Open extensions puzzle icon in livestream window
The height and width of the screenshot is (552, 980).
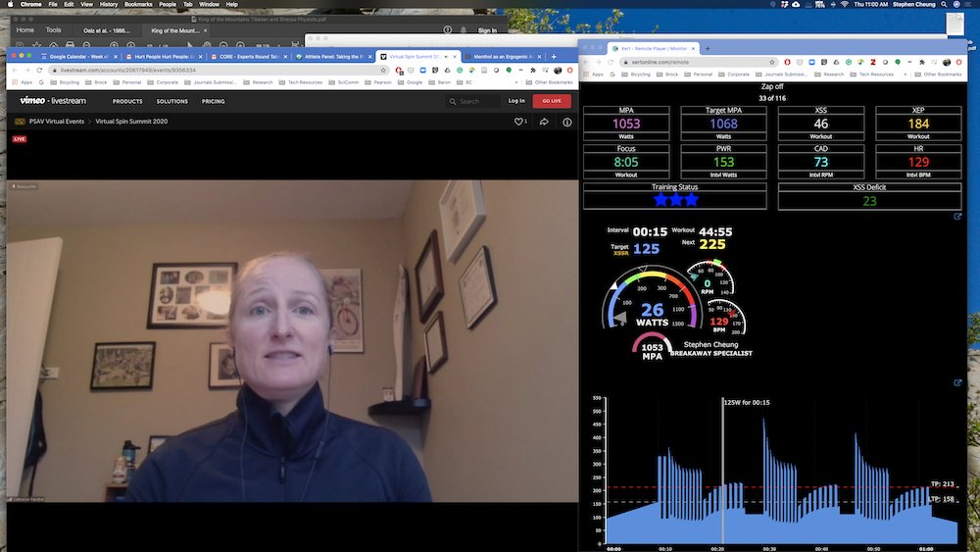coord(532,70)
